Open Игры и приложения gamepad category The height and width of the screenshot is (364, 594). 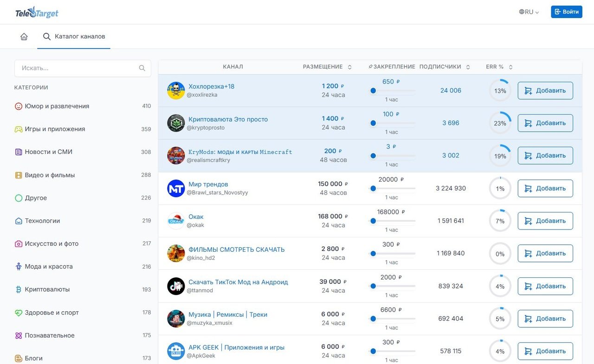click(19, 129)
